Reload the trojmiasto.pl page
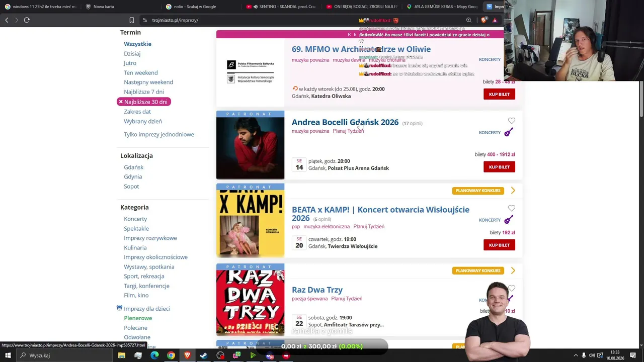Screen dimensions: 644x362 tap(27, 20)
